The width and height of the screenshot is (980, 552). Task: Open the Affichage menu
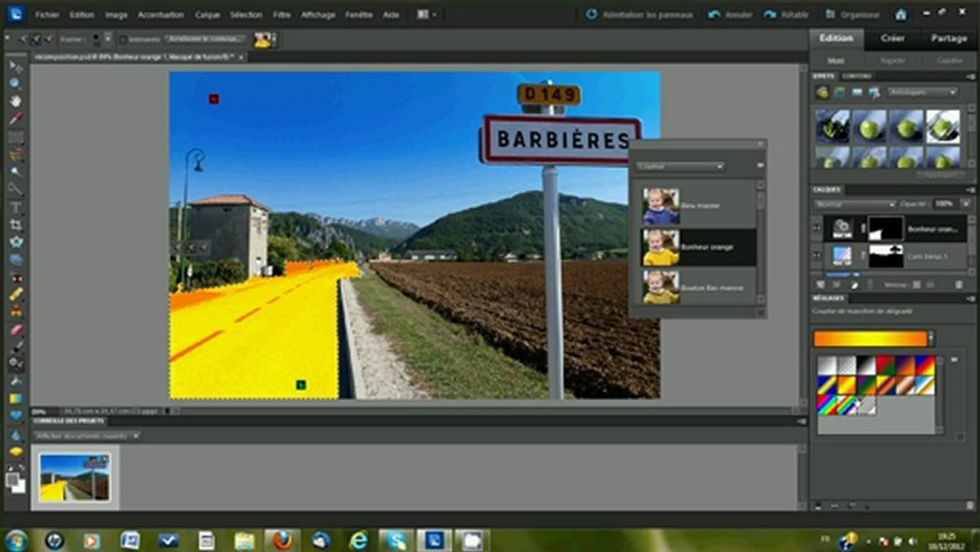(318, 15)
